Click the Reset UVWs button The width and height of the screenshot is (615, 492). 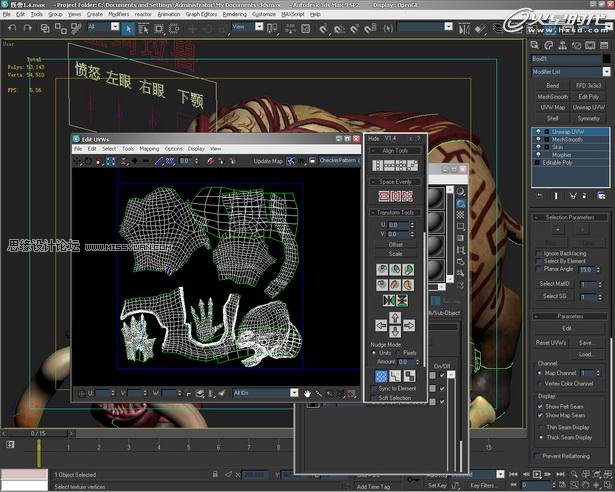551,343
